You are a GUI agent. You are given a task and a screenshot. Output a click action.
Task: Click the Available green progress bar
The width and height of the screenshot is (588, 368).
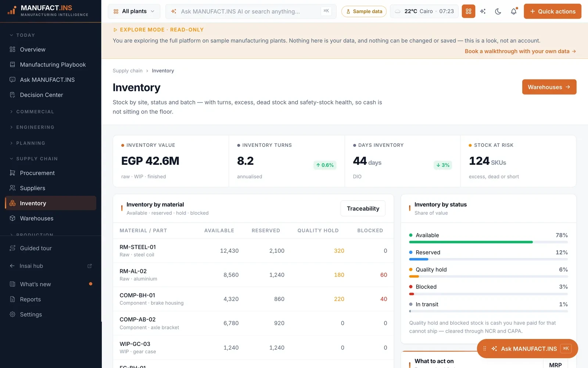pyautogui.click(x=488, y=242)
